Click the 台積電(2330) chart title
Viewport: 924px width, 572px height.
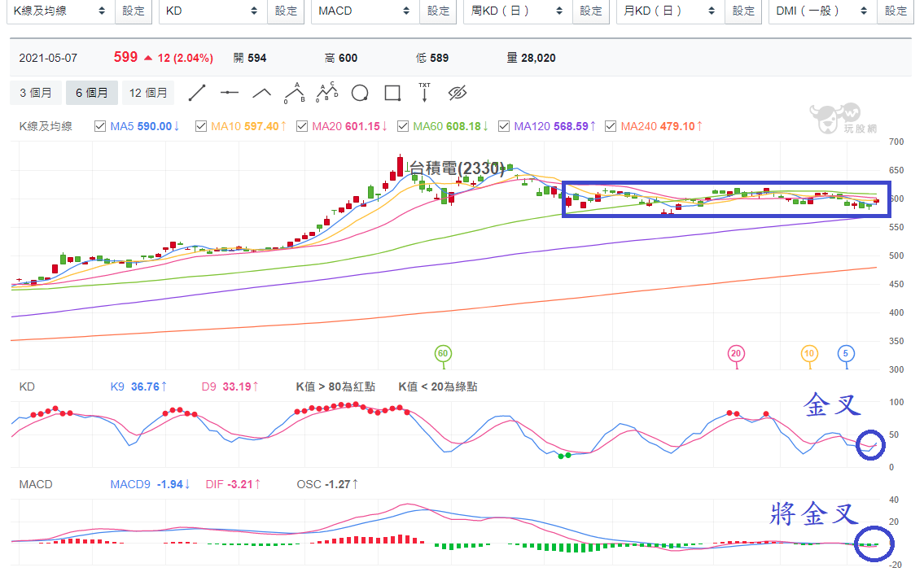(x=458, y=168)
